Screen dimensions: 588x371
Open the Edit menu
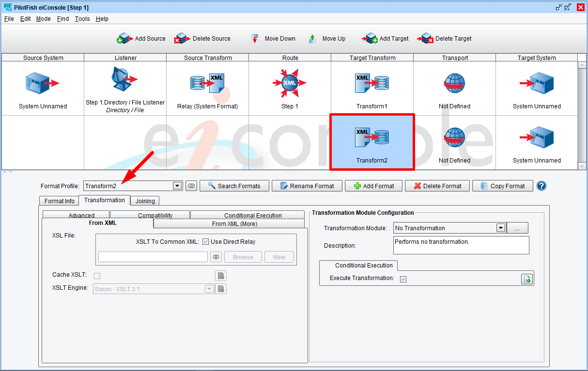click(26, 19)
